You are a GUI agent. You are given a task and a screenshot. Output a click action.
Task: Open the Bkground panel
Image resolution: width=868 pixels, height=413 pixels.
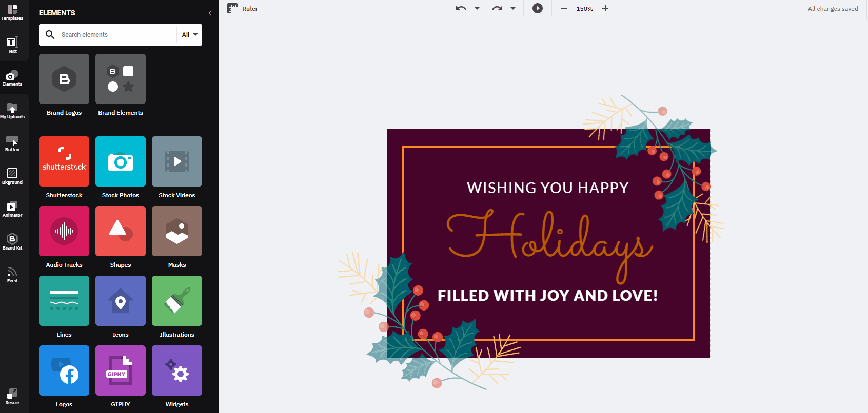[12, 176]
